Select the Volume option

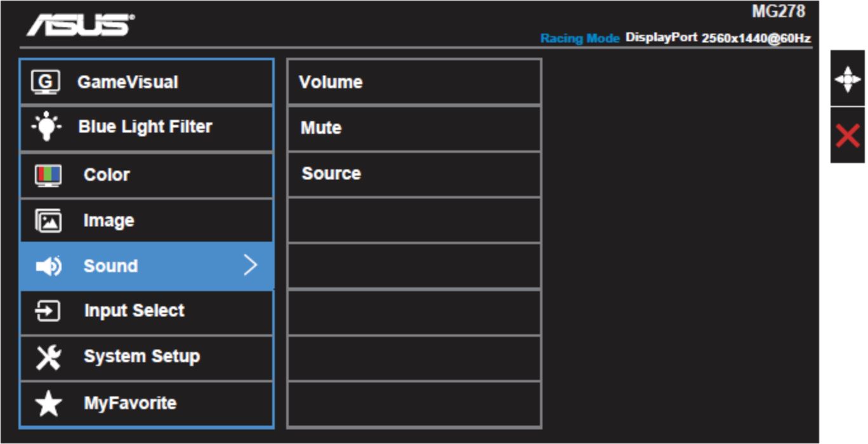[x=414, y=82]
